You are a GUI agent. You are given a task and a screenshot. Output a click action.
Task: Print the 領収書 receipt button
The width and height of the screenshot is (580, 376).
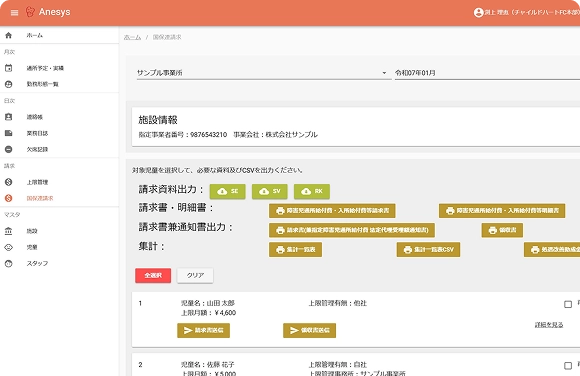coord(502,230)
